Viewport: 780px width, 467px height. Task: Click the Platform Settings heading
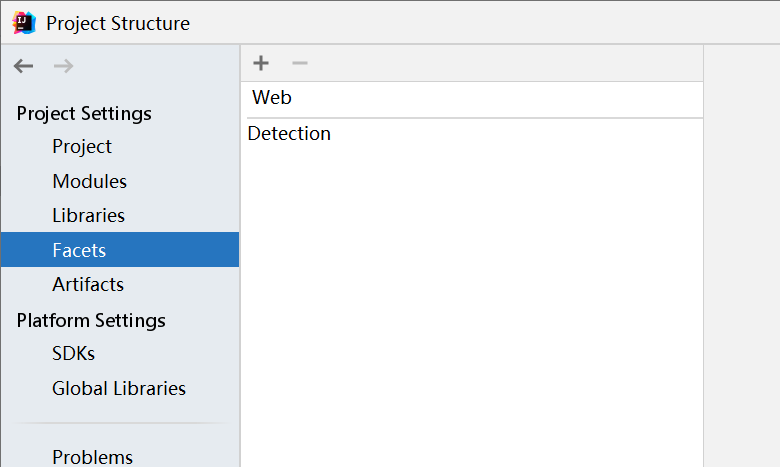click(x=91, y=321)
